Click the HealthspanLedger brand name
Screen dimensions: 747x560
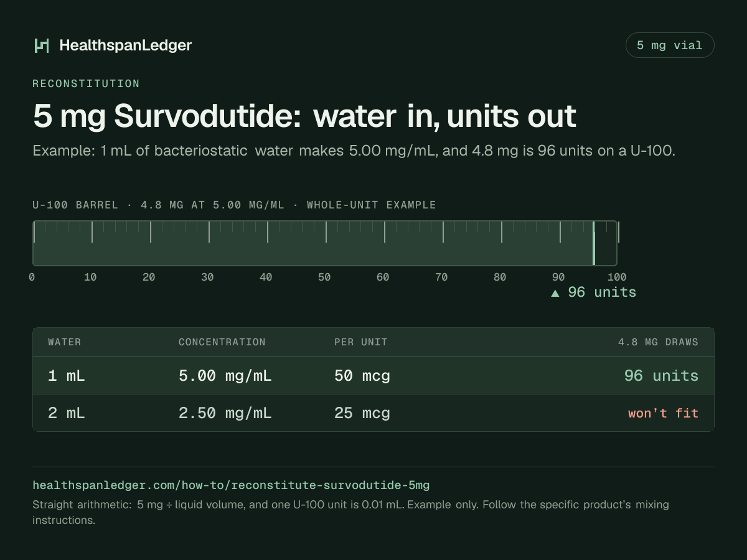[126, 45]
